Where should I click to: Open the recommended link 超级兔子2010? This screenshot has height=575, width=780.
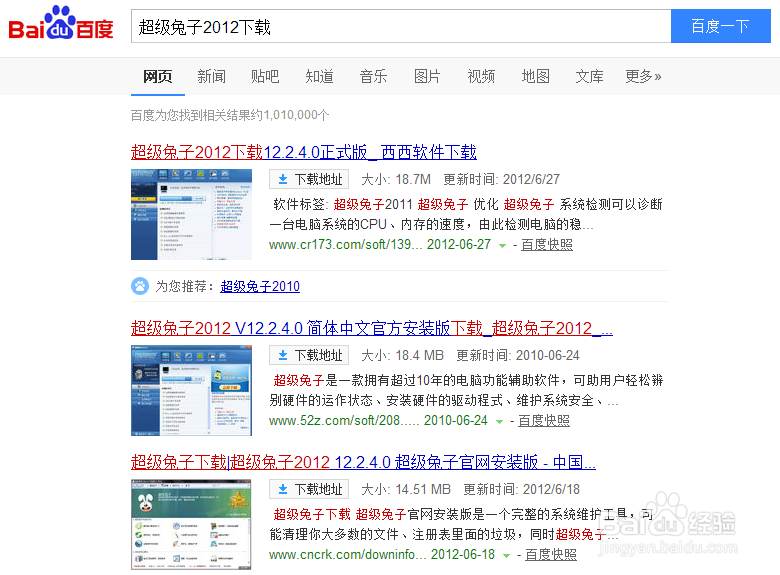click(x=260, y=287)
